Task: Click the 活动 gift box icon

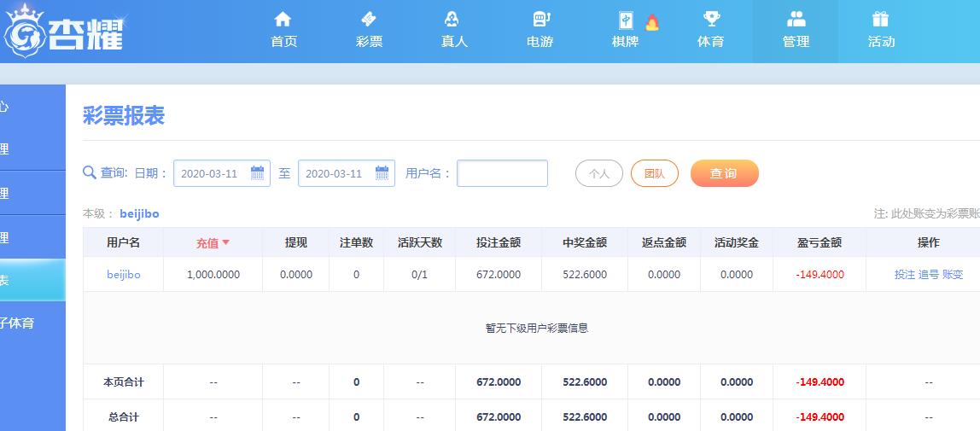Action: [880, 19]
